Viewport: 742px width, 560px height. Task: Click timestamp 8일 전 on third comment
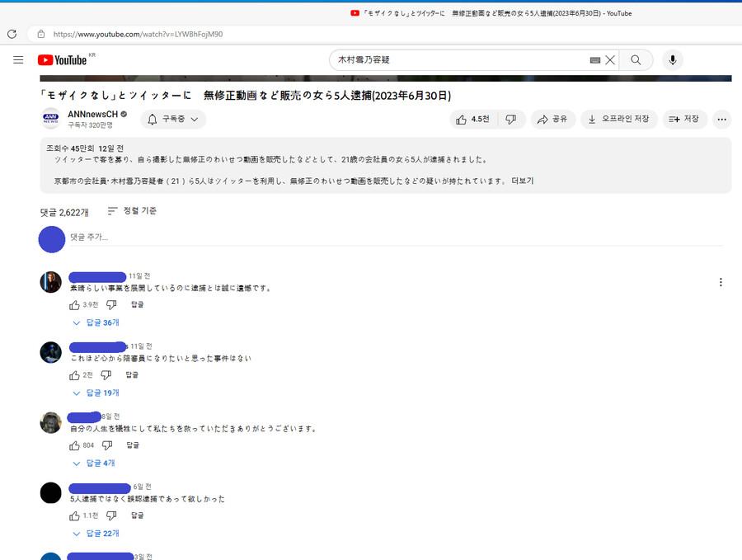[x=110, y=416]
